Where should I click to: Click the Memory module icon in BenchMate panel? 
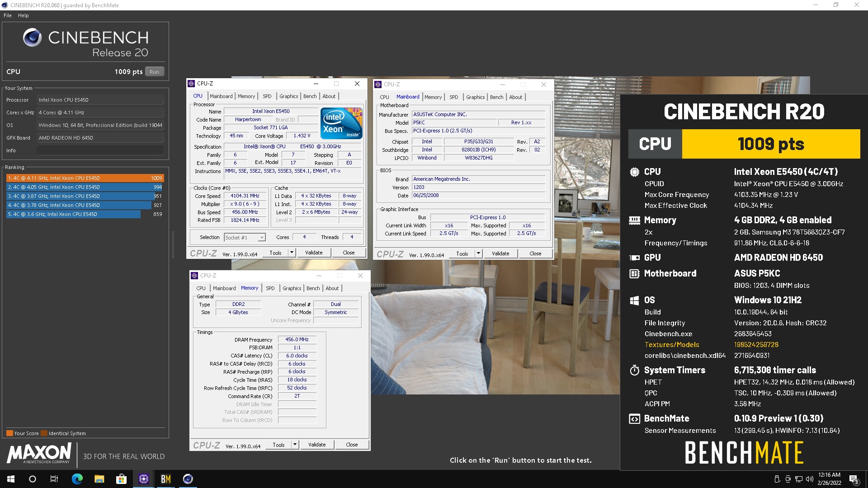634,220
